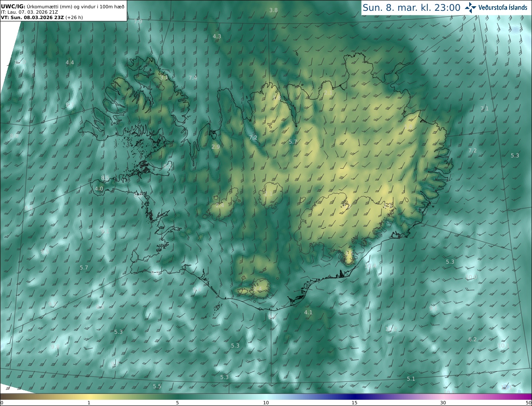Click the 15 tick on the color scale

coord(355,403)
